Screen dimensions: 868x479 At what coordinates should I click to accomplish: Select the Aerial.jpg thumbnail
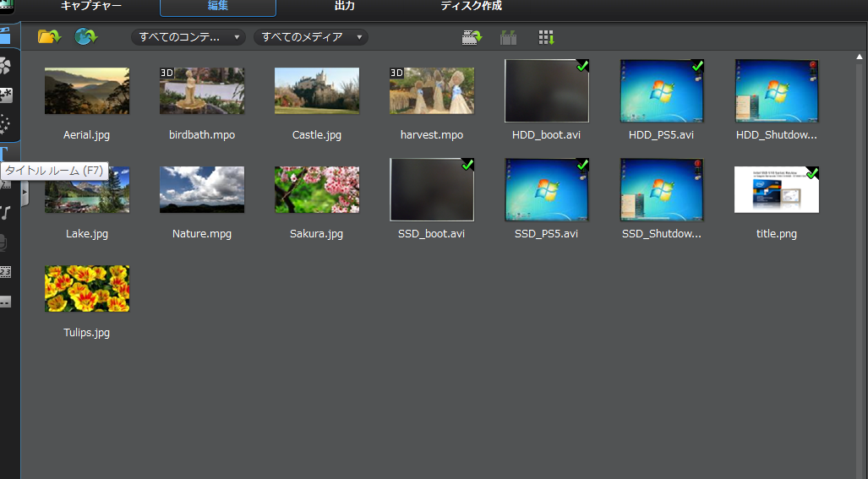click(87, 90)
